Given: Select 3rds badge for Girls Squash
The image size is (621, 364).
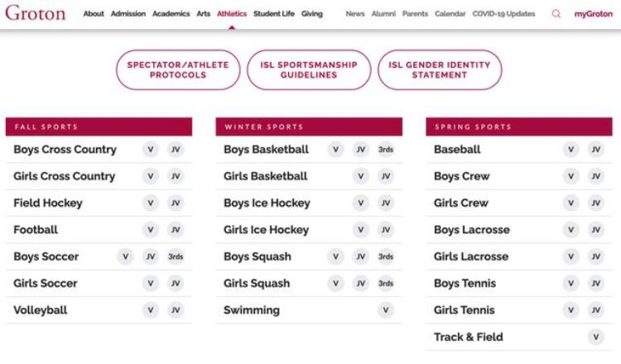Looking at the screenshot, I should (x=386, y=283).
